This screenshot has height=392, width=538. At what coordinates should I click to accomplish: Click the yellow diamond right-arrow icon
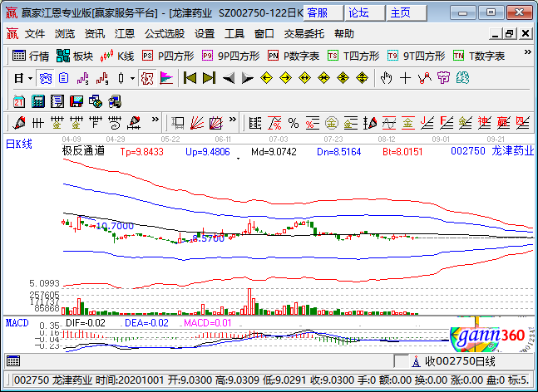(285, 78)
